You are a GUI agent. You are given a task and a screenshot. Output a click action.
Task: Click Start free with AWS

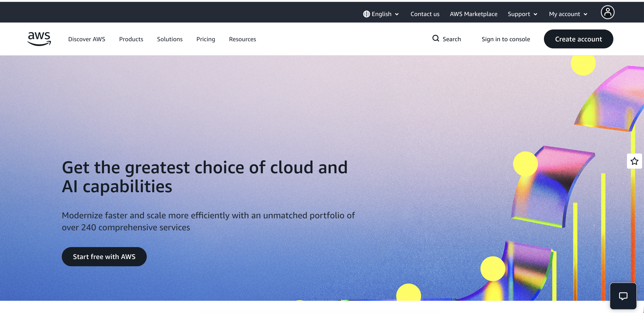[x=104, y=256]
